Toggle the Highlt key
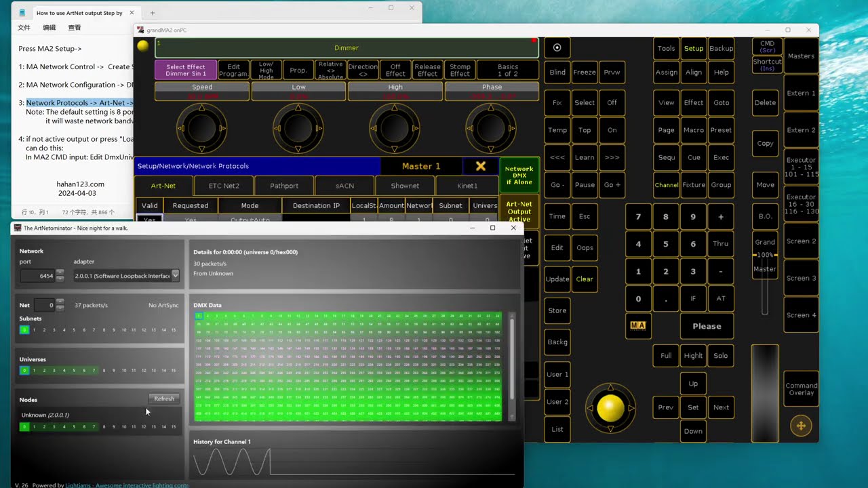 click(693, 355)
